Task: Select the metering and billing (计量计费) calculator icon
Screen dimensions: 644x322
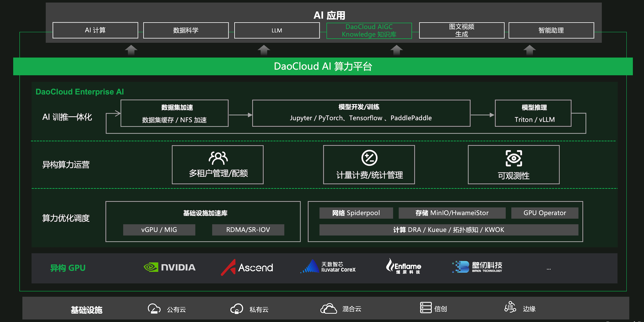Action: [369, 157]
